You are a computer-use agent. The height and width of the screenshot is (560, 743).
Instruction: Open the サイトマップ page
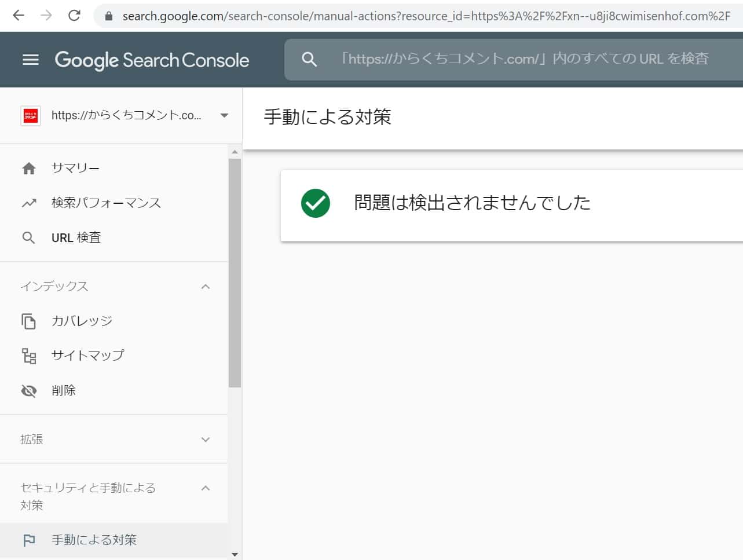coord(87,356)
